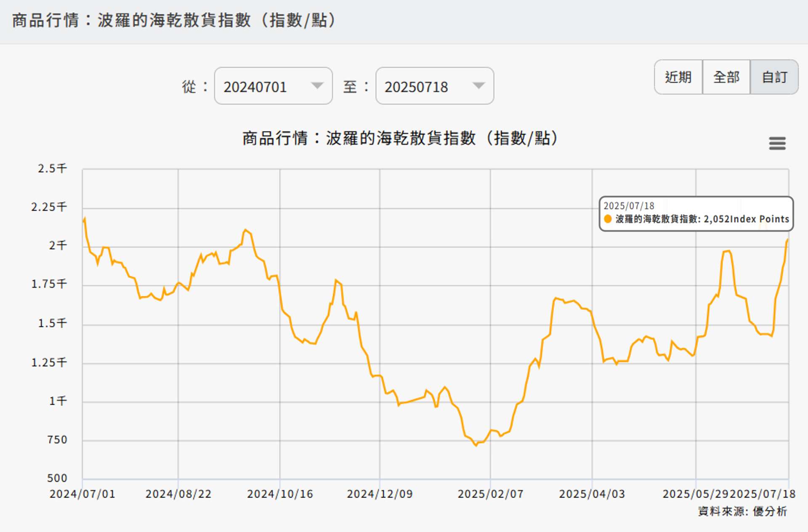Click the y-axis label 2千

click(x=58, y=245)
